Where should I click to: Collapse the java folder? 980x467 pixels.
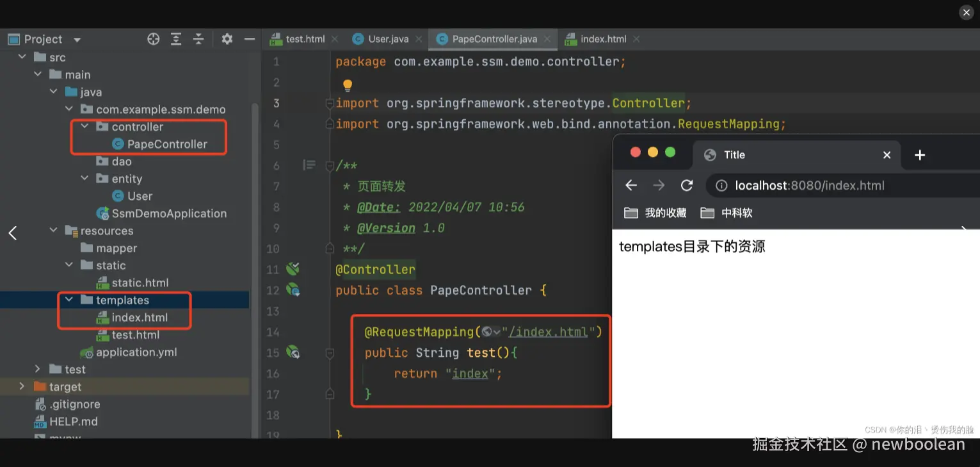tap(54, 92)
